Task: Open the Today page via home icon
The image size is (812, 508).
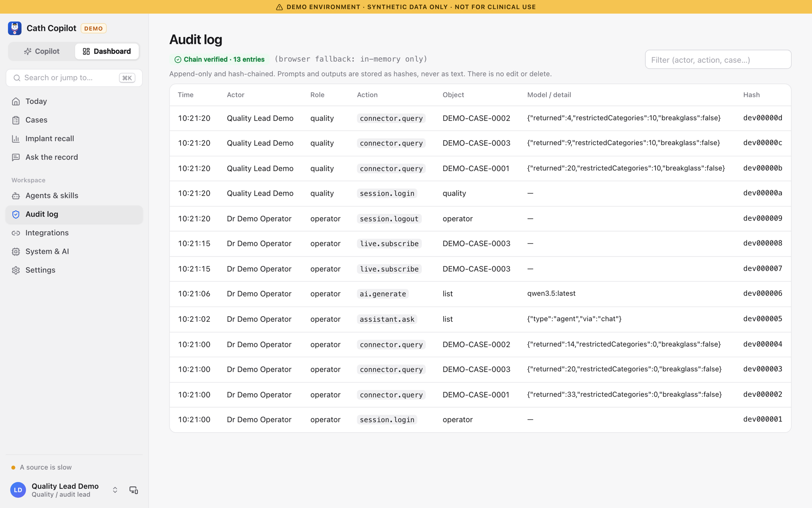Action: [x=16, y=102]
